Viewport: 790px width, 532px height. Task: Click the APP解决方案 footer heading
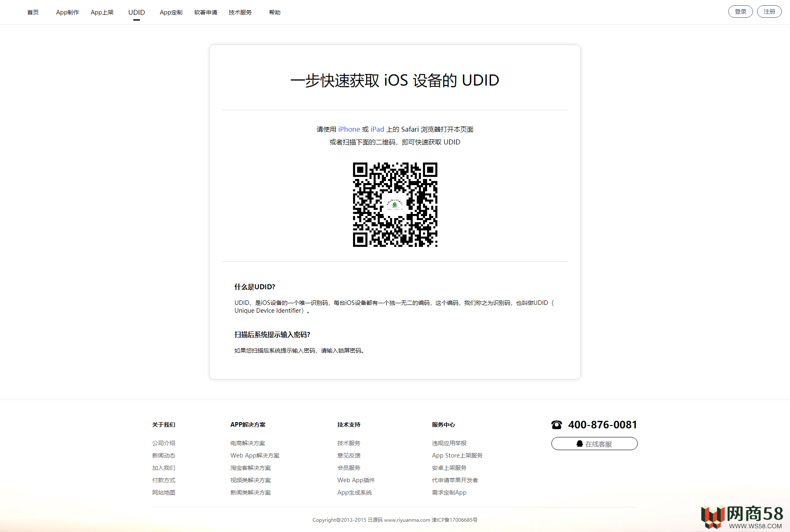[248, 425]
